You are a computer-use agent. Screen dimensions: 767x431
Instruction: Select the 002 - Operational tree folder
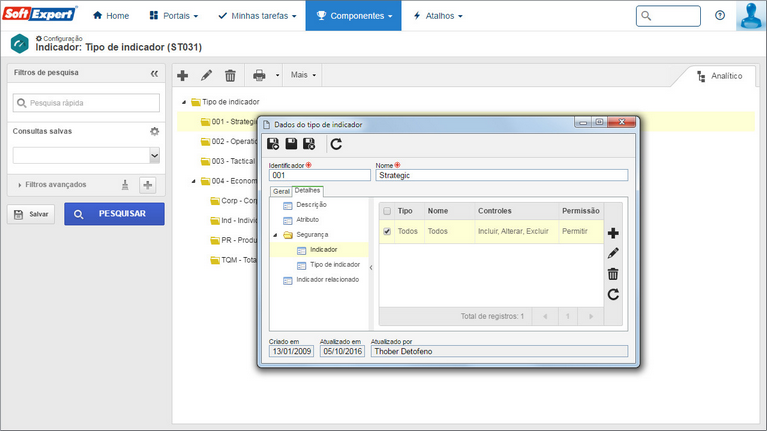tap(229, 141)
